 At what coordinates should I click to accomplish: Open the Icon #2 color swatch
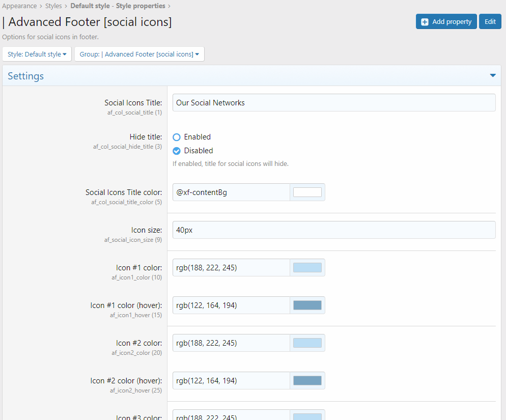(x=307, y=343)
